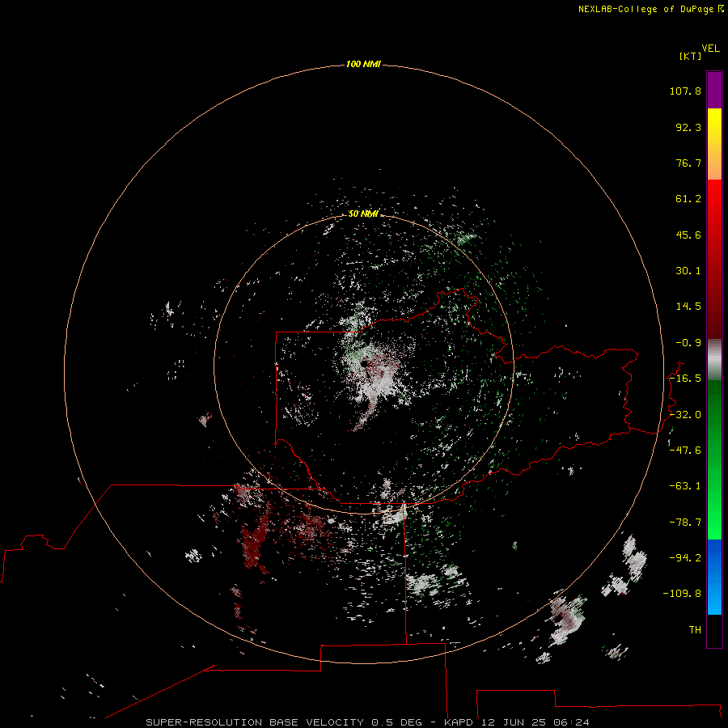Viewport: 728px width, 728px height.
Task: Click the -78.7 velocity scale value
Action: 685,523
